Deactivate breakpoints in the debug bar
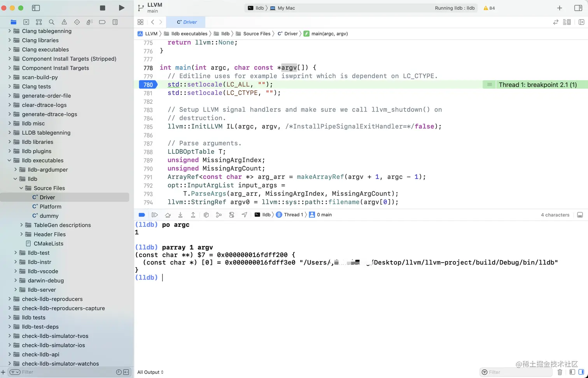The height and width of the screenshot is (378, 588). pos(142,215)
